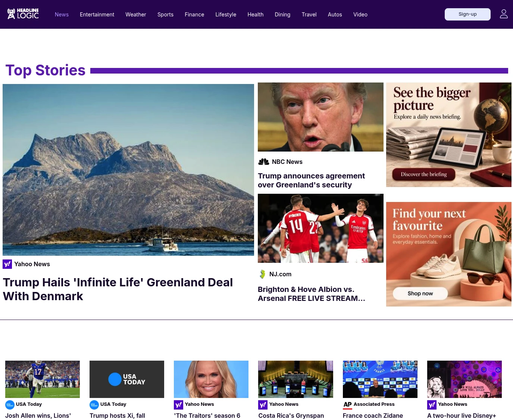Open the Video section
This screenshot has width=513, height=420.
click(x=360, y=15)
